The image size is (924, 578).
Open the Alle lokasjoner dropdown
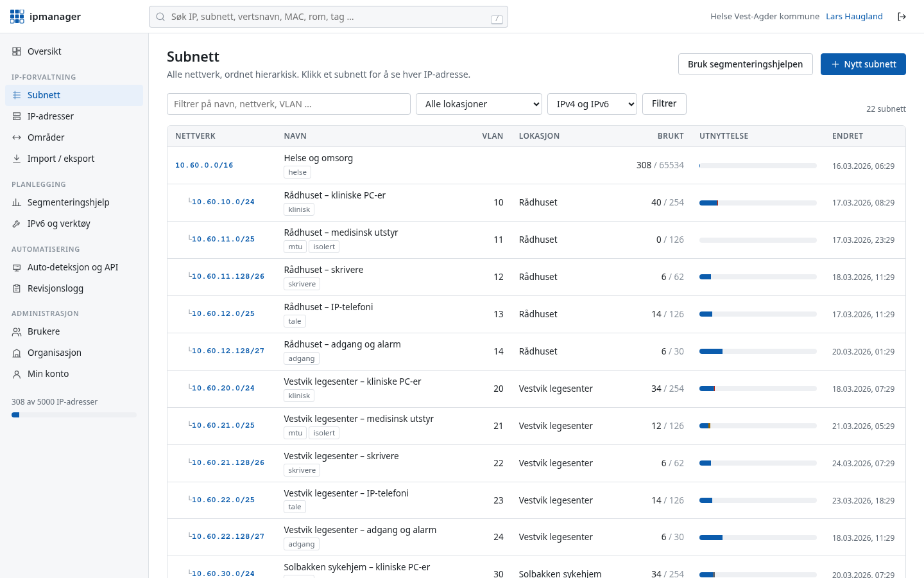click(x=479, y=104)
